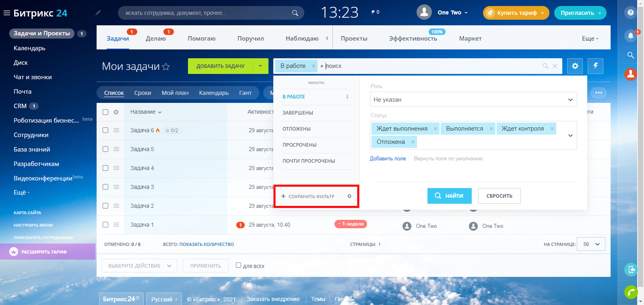Click the filter settings gear near Сохранить фильтр
This screenshot has height=305, width=644.
coord(349,196)
